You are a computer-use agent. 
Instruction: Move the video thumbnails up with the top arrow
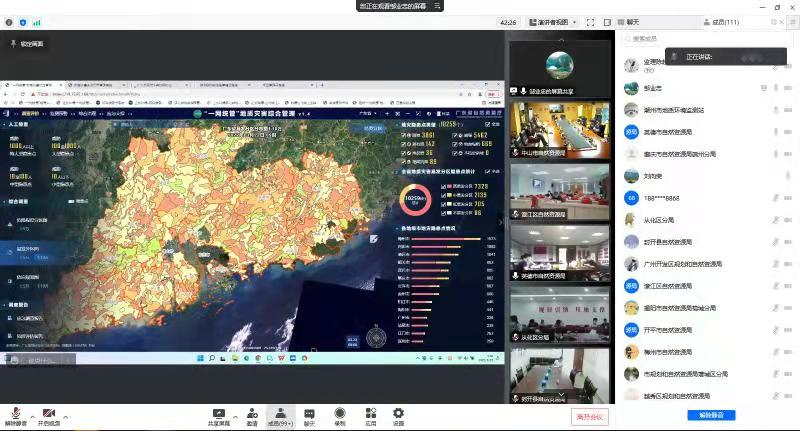click(561, 39)
